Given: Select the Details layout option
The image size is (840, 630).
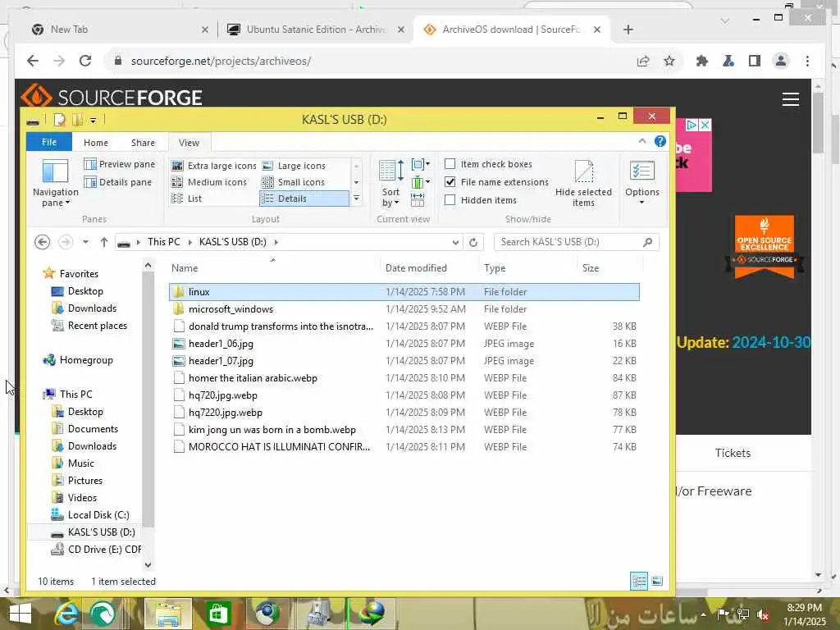Looking at the screenshot, I should click(304, 199).
